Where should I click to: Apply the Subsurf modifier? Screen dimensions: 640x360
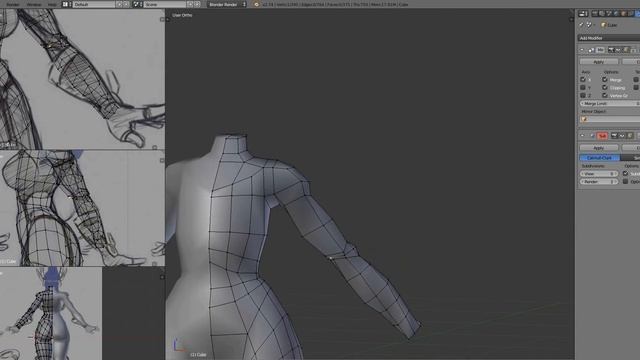point(599,148)
